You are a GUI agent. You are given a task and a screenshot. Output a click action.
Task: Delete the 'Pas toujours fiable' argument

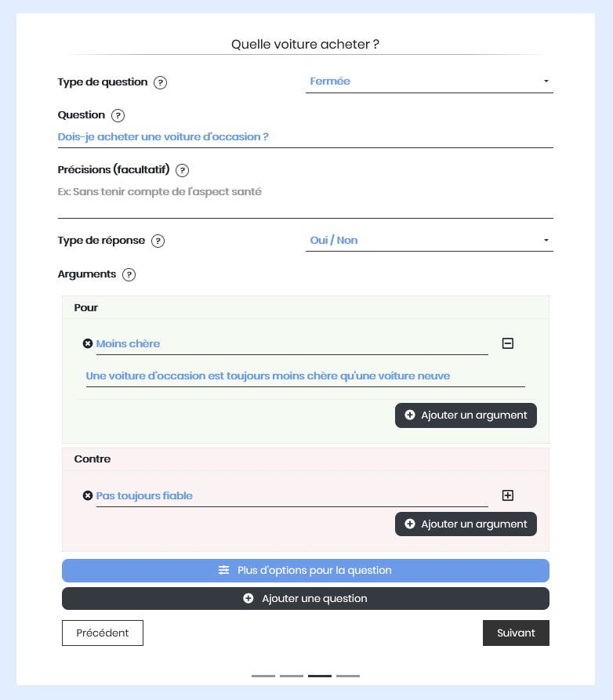coord(88,495)
